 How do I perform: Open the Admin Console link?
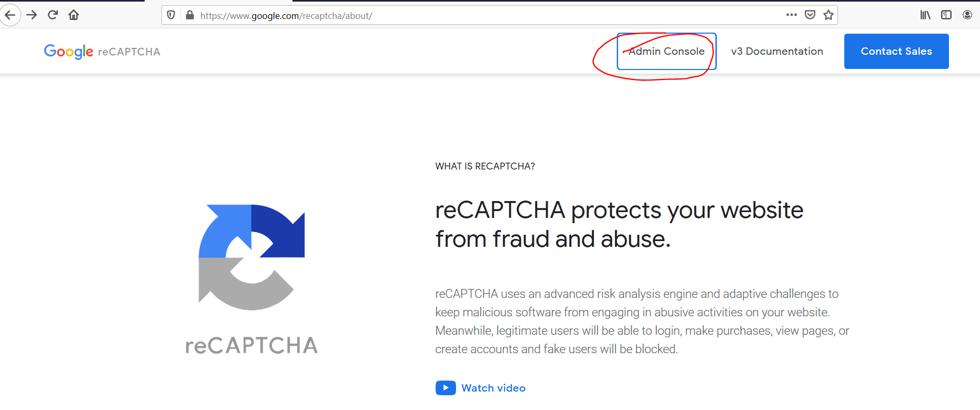666,51
